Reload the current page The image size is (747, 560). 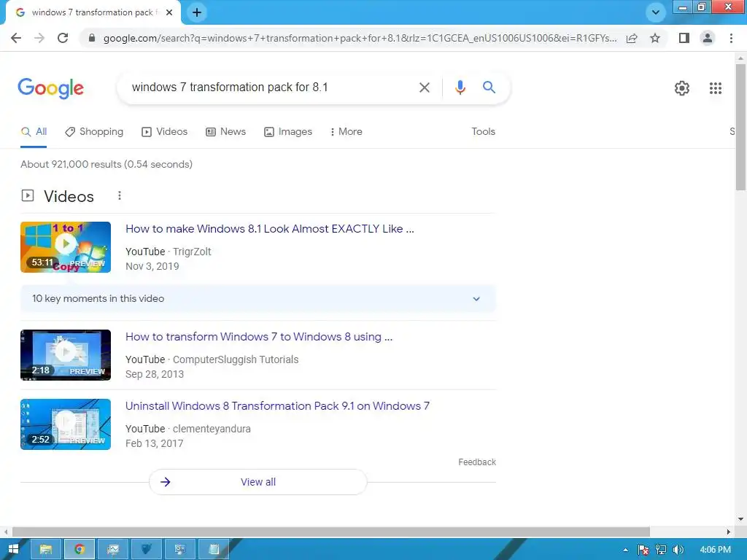(63, 38)
